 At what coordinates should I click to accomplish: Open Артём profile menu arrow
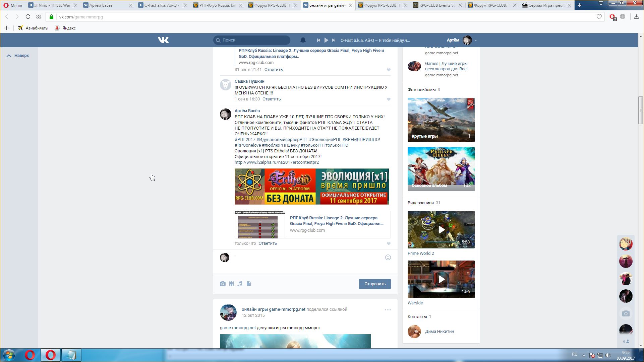475,41
